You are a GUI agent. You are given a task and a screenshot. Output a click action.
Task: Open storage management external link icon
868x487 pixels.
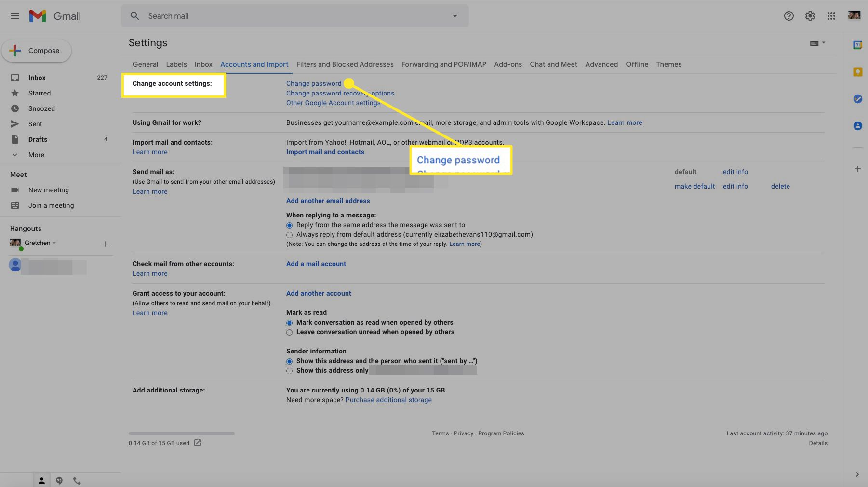(x=198, y=443)
